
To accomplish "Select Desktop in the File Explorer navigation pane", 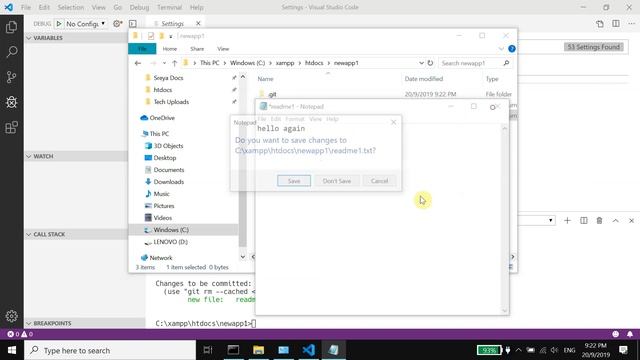I will pyautogui.click(x=165, y=158).
